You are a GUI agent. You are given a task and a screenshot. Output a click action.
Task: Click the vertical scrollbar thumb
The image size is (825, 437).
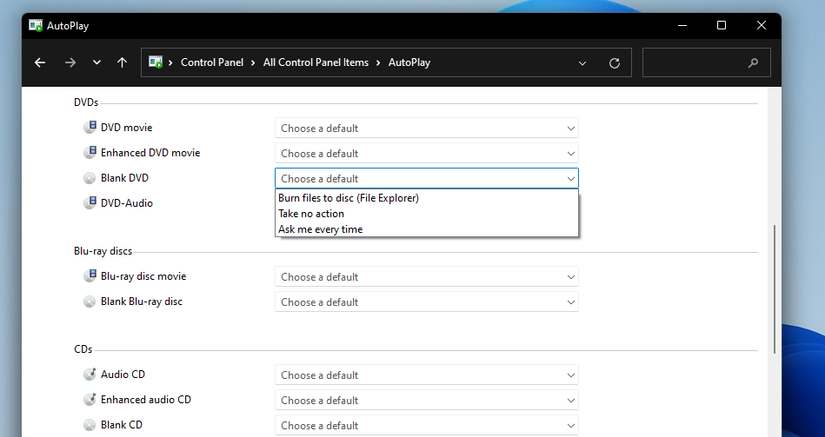pyautogui.click(x=775, y=288)
